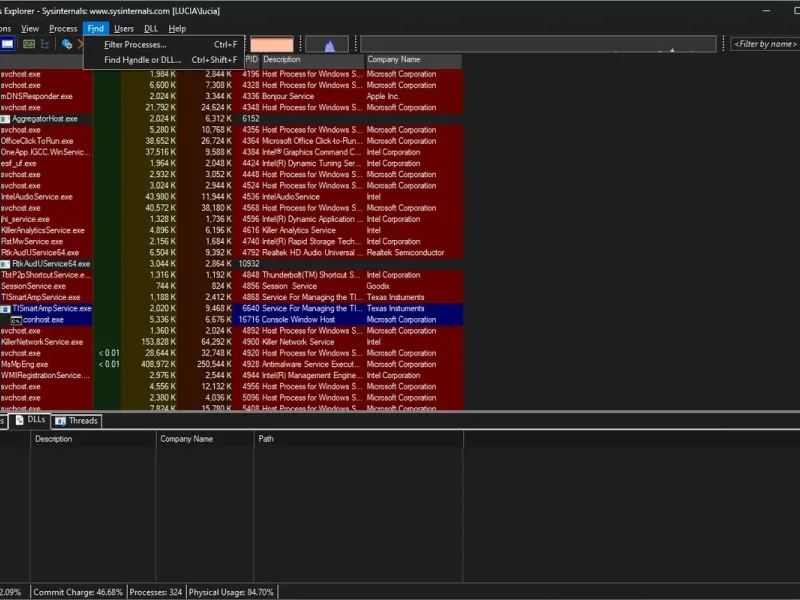Click the wide I/O history graph
Image resolution: width=800 pixels, height=600 pixels.
point(538,44)
